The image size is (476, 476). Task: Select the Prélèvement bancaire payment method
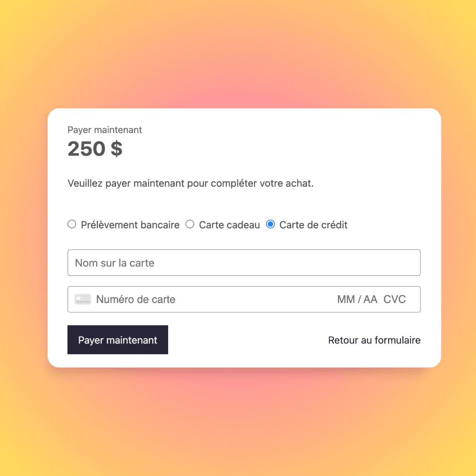(72, 224)
